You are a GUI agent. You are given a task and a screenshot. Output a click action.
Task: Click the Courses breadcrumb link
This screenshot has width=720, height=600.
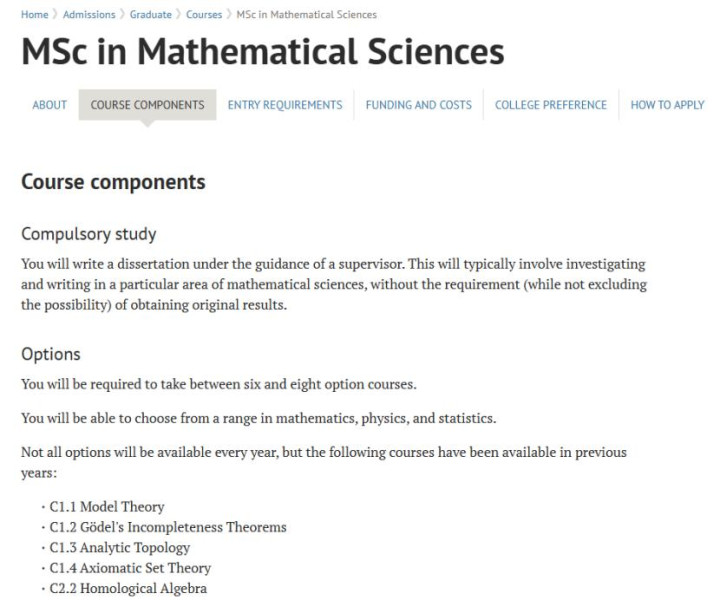coord(204,15)
